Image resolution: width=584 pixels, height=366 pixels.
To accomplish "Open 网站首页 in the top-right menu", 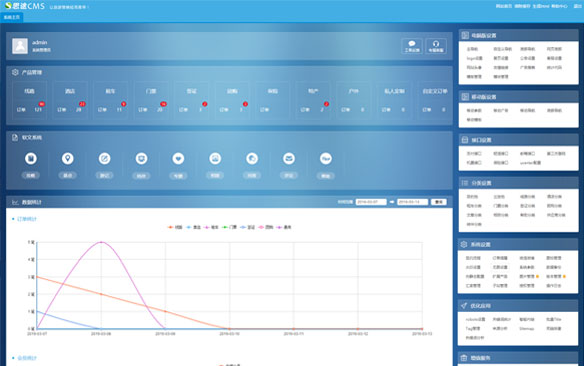I will coord(504,6).
